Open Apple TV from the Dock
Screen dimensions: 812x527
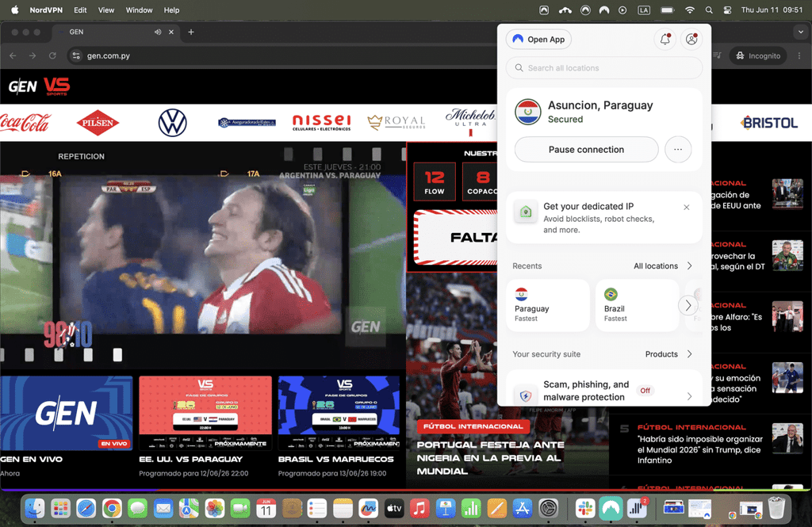[394, 509]
